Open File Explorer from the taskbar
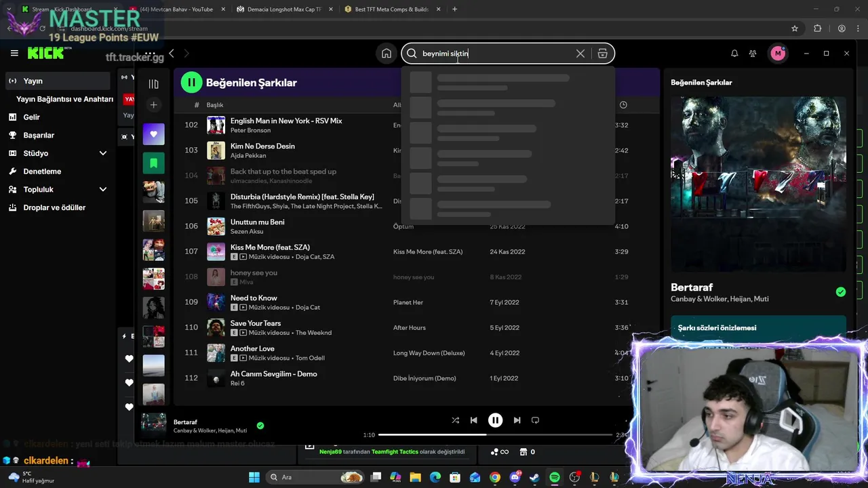The height and width of the screenshot is (488, 868). point(416,477)
